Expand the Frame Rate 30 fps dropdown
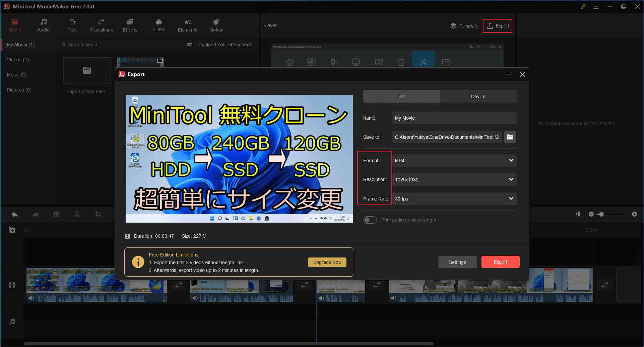The width and height of the screenshot is (644, 347). (x=454, y=199)
